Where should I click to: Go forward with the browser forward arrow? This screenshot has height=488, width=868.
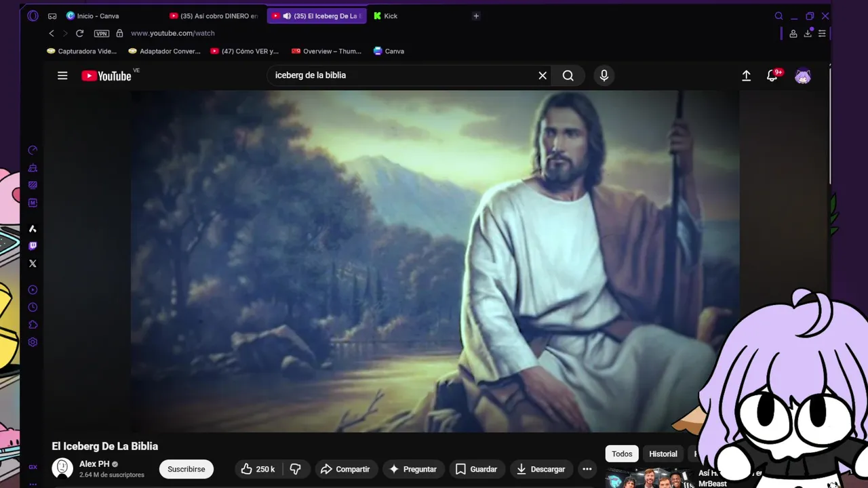(65, 33)
